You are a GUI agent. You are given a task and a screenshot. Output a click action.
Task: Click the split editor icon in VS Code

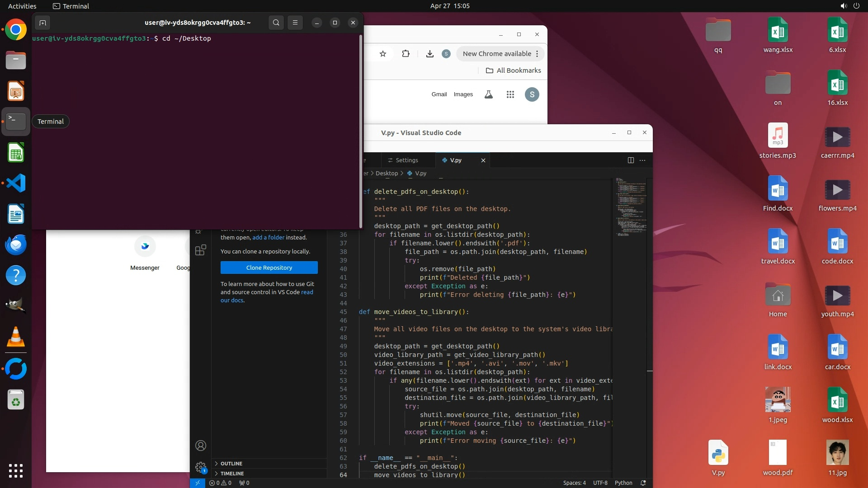[x=631, y=160]
